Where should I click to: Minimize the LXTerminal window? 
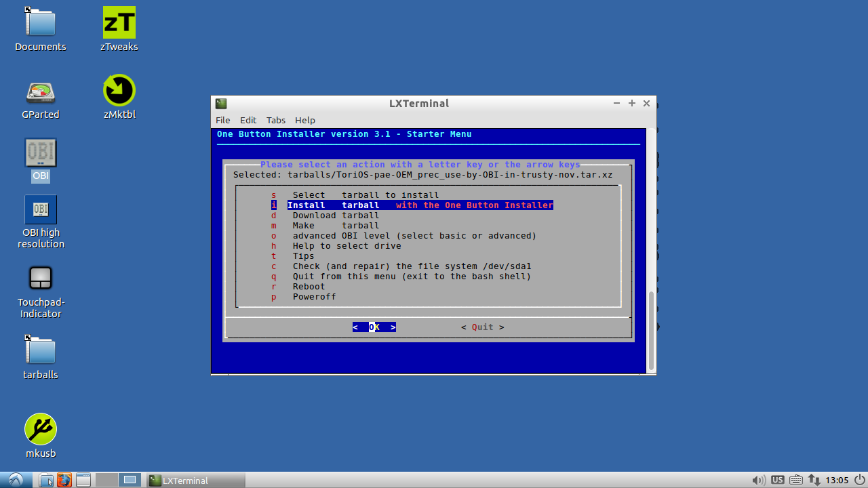coord(616,104)
